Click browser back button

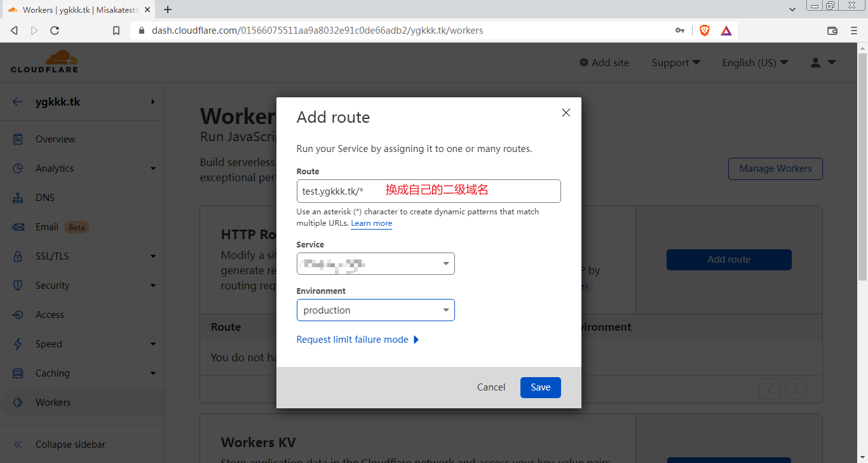point(14,31)
